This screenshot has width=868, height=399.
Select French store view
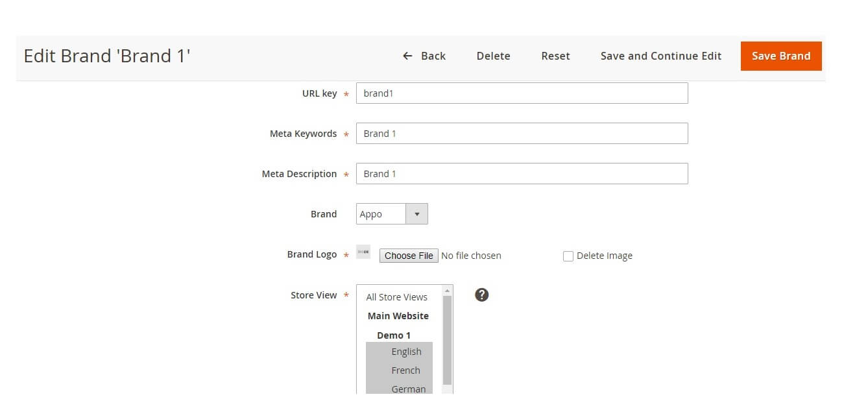pyautogui.click(x=405, y=370)
